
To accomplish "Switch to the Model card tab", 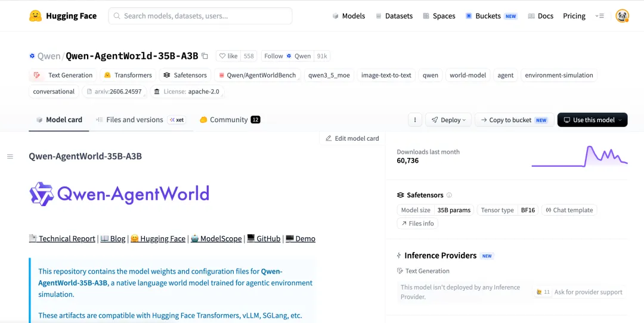I will tap(58, 120).
